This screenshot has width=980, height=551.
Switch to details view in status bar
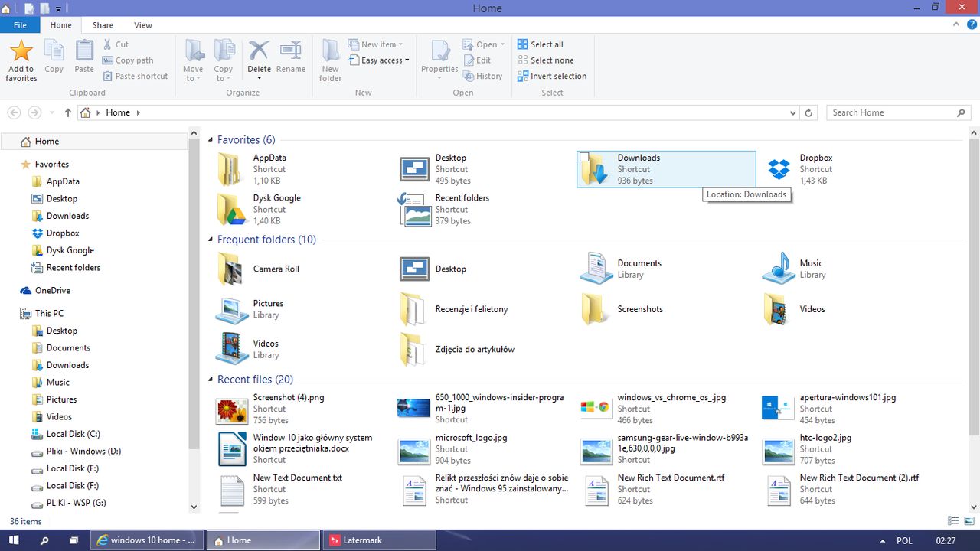(953, 521)
